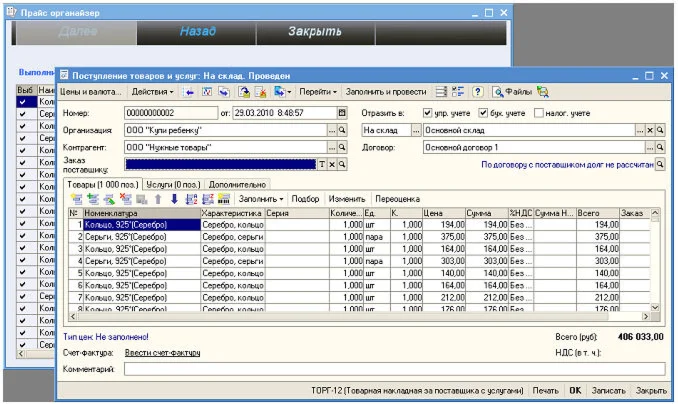The width and height of the screenshot is (678, 404).
Task: Toggle the бух. учете checkbox
Action: tap(483, 112)
